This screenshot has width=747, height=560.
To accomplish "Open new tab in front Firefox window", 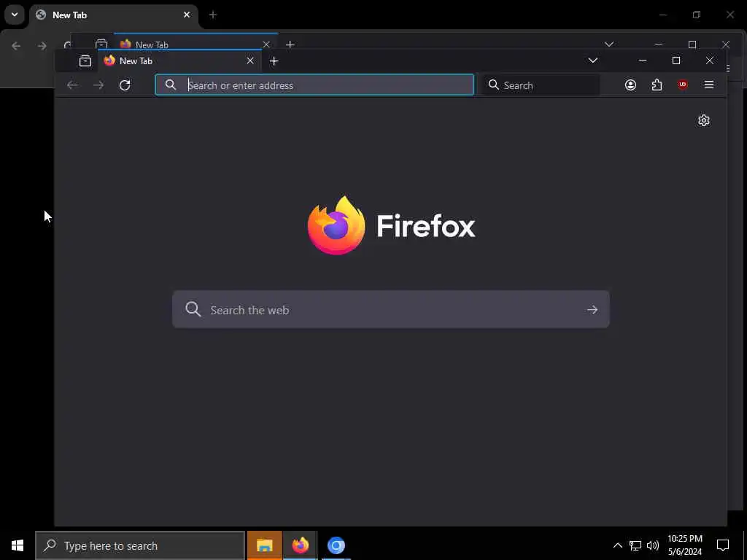I will click(274, 61).
